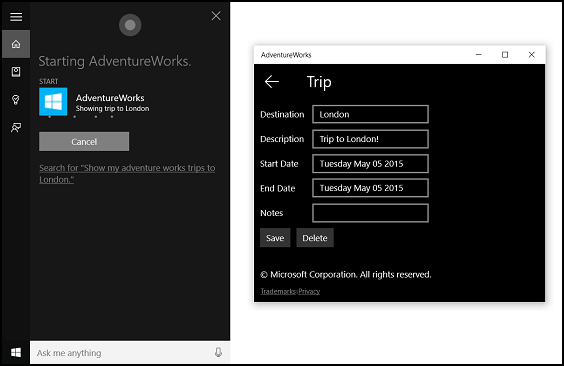564x366 pixels.
Task: Click 'Showing trip to London' text
Action: click(x=112, y=109)
